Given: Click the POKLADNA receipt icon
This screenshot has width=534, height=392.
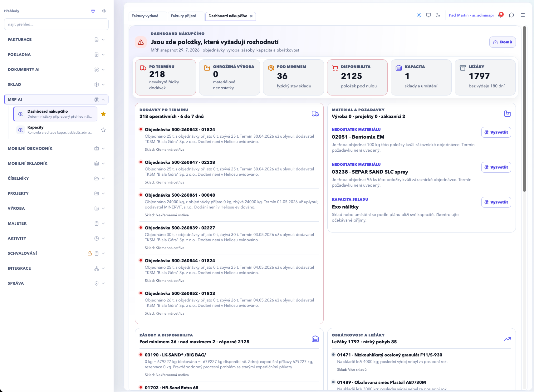Looking at the screenshot, I should 96,55.
